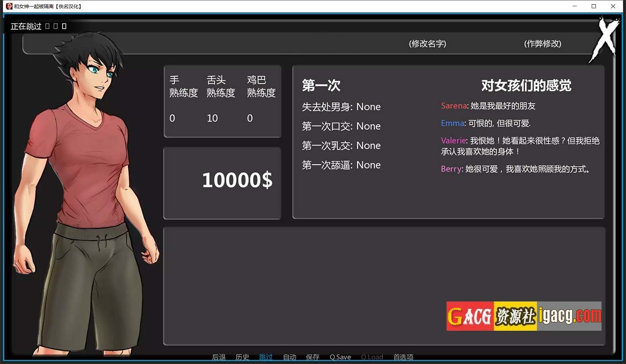Click Q.Load to quick load
626x364 pixels.
pyautogui.click(x=372, y=357)
